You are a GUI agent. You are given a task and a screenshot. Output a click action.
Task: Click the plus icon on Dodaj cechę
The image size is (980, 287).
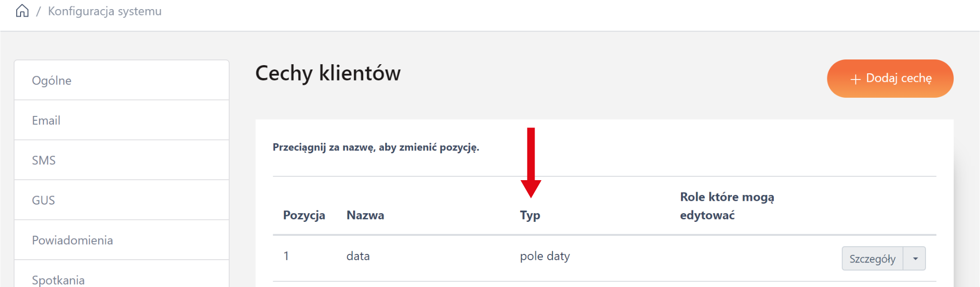[856, 79]
